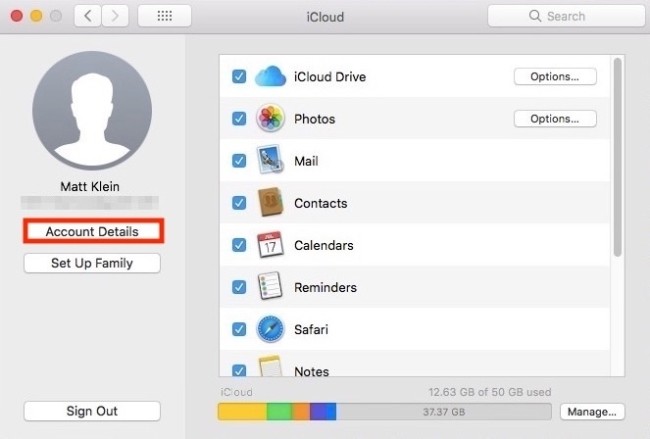Click the yellow storage bar segment
This screenshot has height=439, width=650.
pyautogui.click(x=242, y=412)
